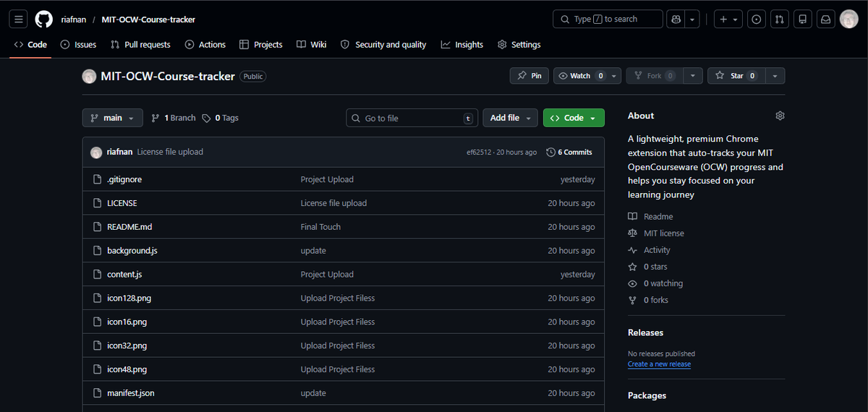Pin the repository to profile

(x=529, y=76)
